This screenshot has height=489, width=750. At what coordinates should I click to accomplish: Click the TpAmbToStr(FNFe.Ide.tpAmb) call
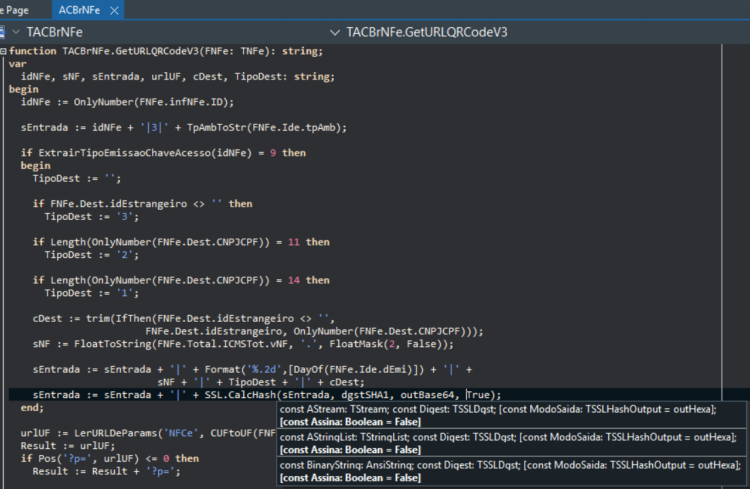(x=264, y=128)
